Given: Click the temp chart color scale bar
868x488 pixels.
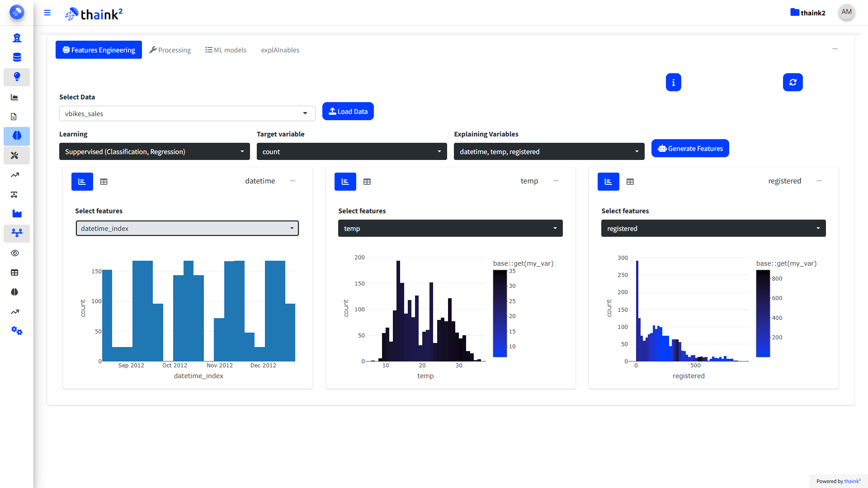Looking at the screenshot, I should point(500,314).
